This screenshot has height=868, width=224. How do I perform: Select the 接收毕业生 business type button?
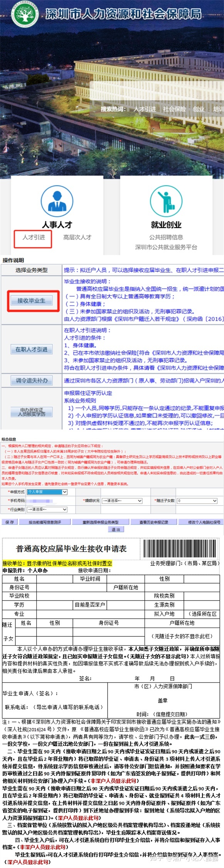[32, 300]
